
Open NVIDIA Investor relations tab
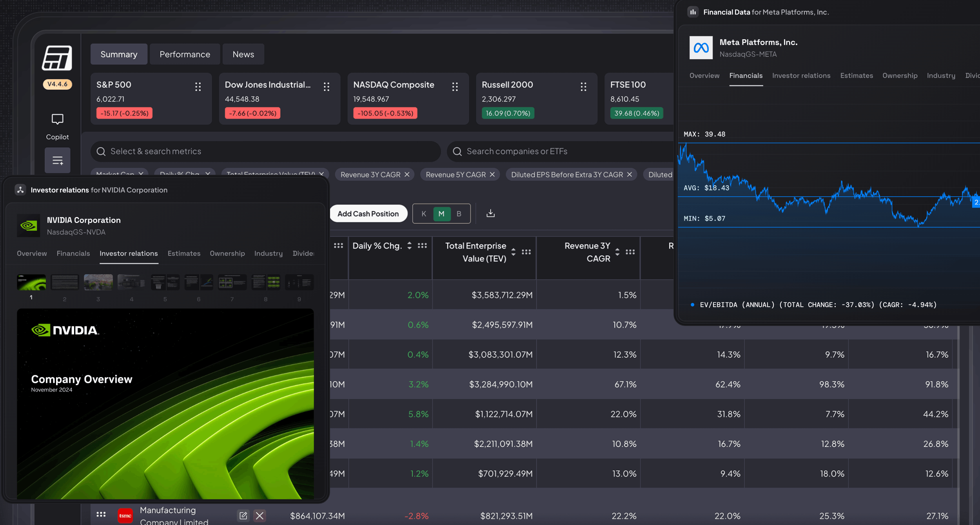coord(129,253)
